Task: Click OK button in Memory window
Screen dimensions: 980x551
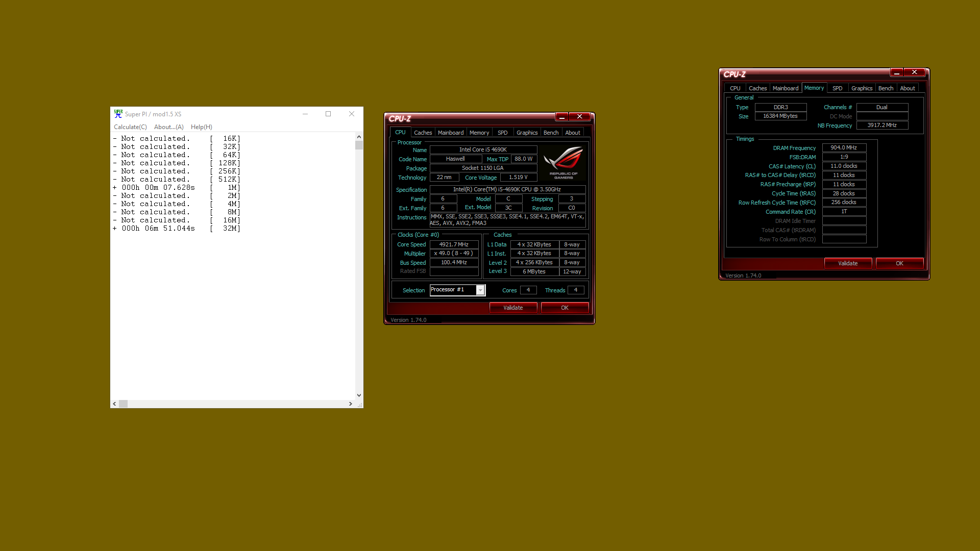Action: (x=899, y=263)
